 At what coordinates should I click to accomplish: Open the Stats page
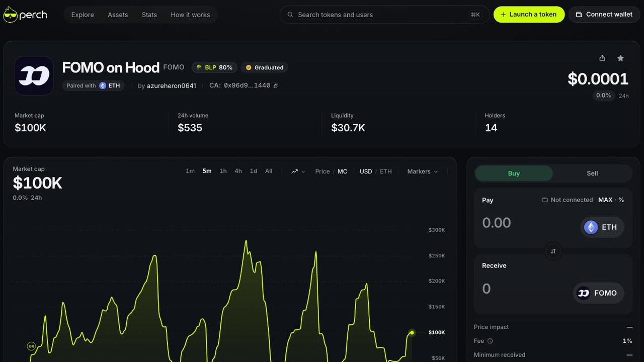(149, 15)
